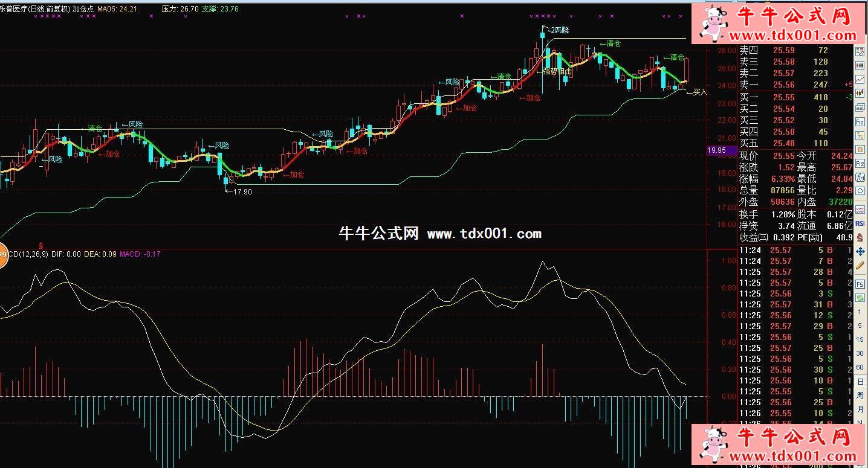The height and width of the screenshot is (468, 868).
Task: Switch to the 60-minute period
Action: point(860,367)
